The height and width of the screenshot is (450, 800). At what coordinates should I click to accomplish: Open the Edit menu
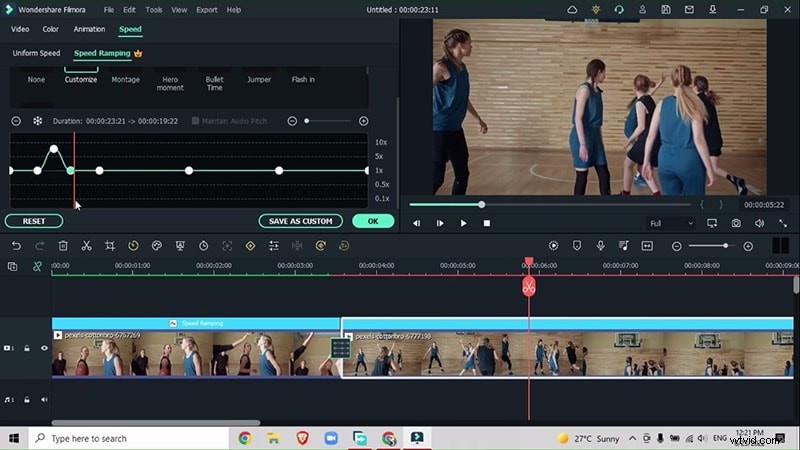[x=130, y=10]
